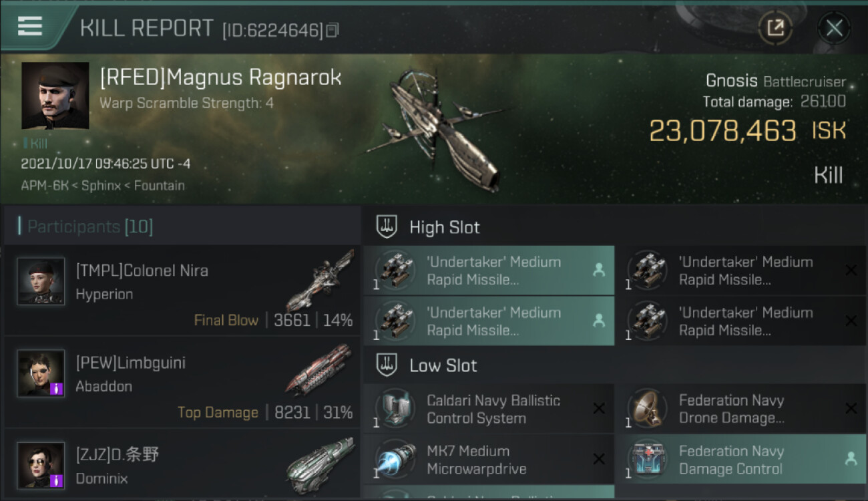
Task: Copy the kill report ID icon
Action: point(333,30)
